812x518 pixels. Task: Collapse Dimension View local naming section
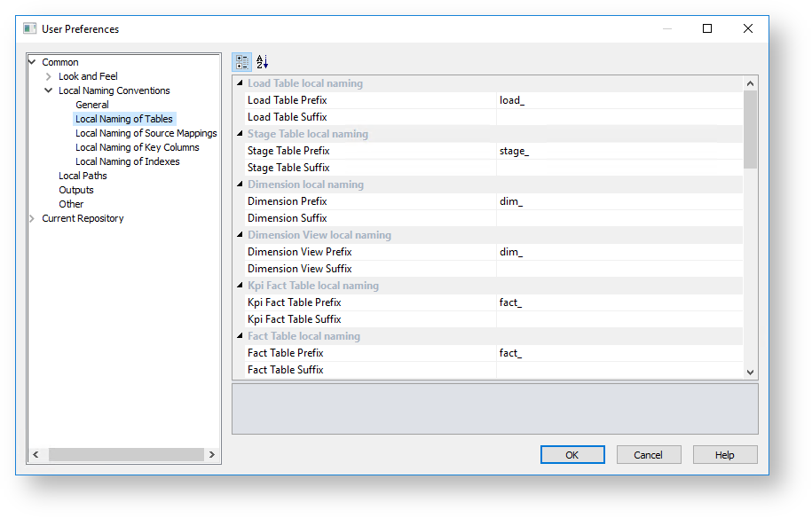tap(240, 235)
